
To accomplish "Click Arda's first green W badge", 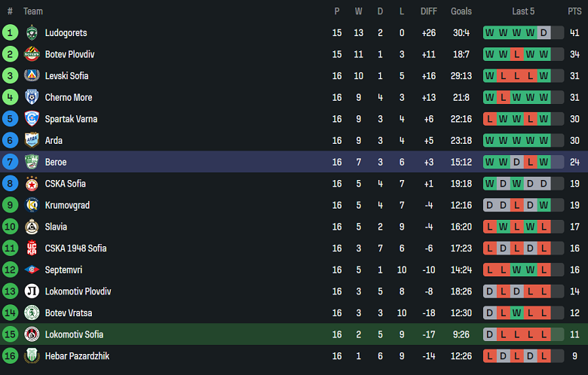I will click(x=490, y=140).
